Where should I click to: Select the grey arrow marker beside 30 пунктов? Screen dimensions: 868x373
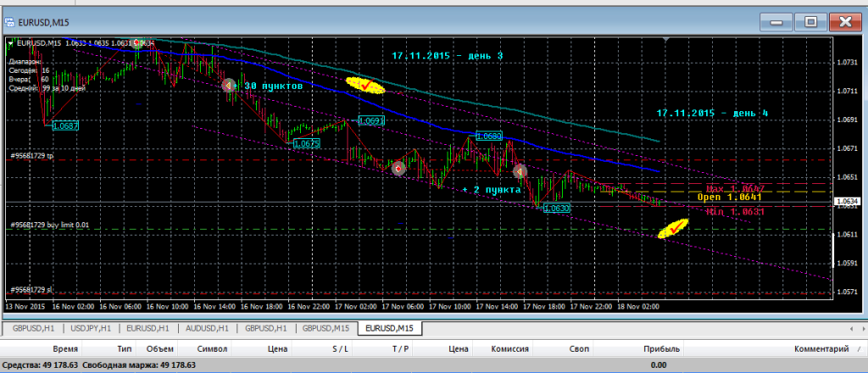click(x=229, y=86)
